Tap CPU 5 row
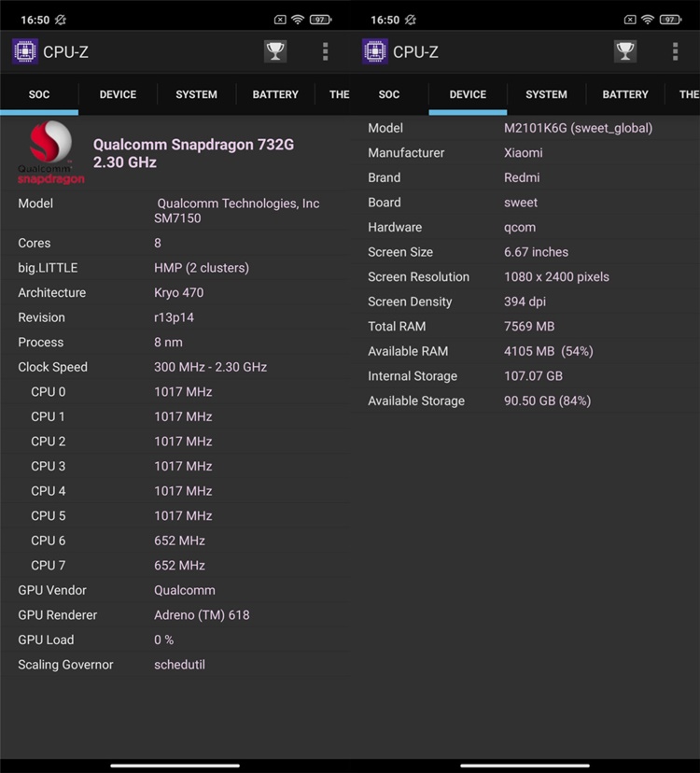This screenshot has height=773, width=700. (175, 515)
